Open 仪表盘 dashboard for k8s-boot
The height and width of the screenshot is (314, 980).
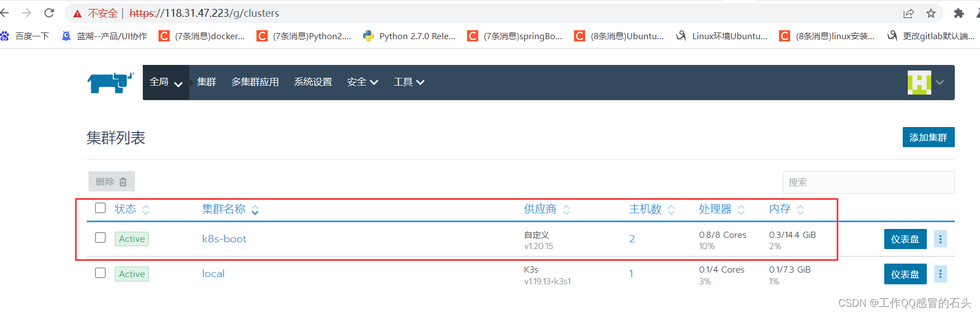click(x=905, y=239)
